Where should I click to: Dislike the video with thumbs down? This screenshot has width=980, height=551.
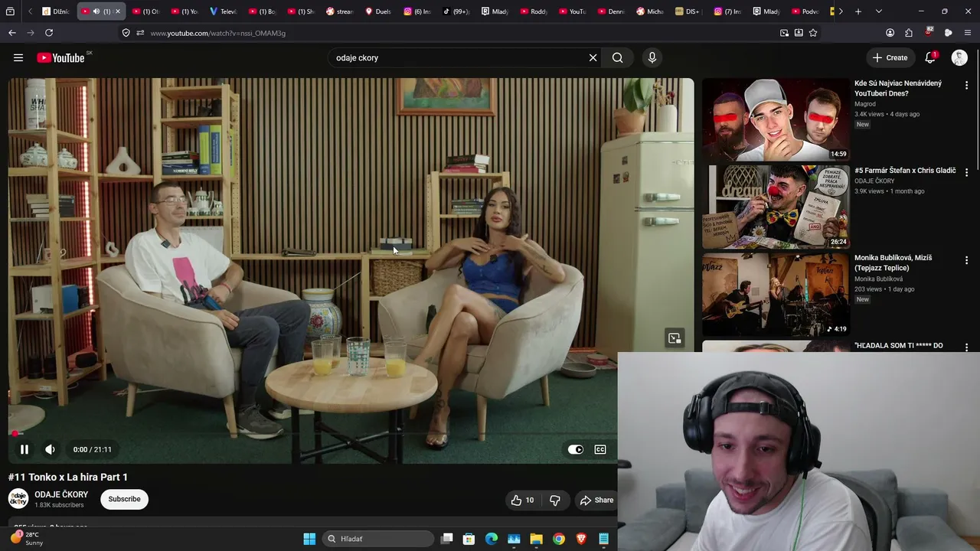(x=555, y=500)
